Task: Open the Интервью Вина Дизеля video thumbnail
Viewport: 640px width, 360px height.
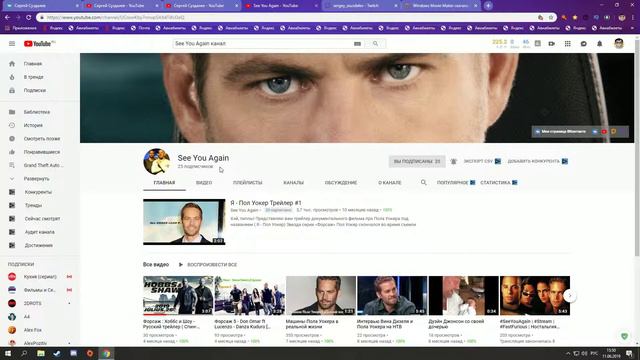Action: 392,296
